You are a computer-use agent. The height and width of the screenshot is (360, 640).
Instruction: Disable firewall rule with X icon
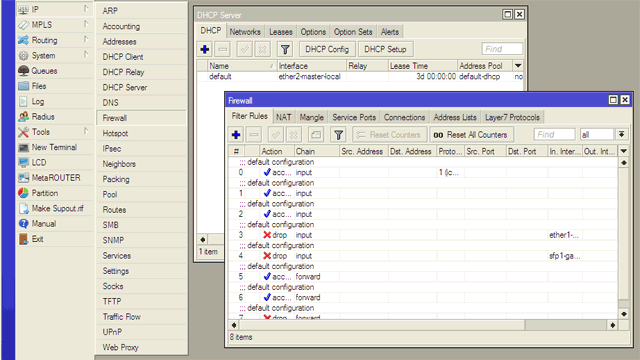click(294, 135)
